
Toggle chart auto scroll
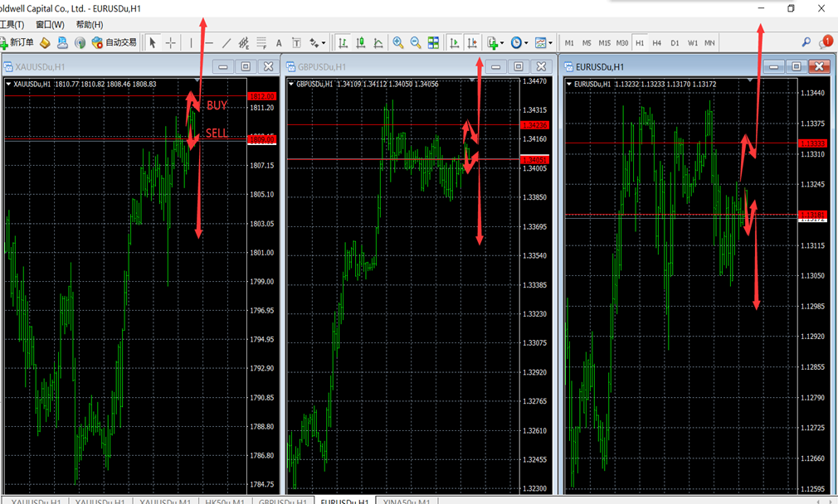[454, 42]
